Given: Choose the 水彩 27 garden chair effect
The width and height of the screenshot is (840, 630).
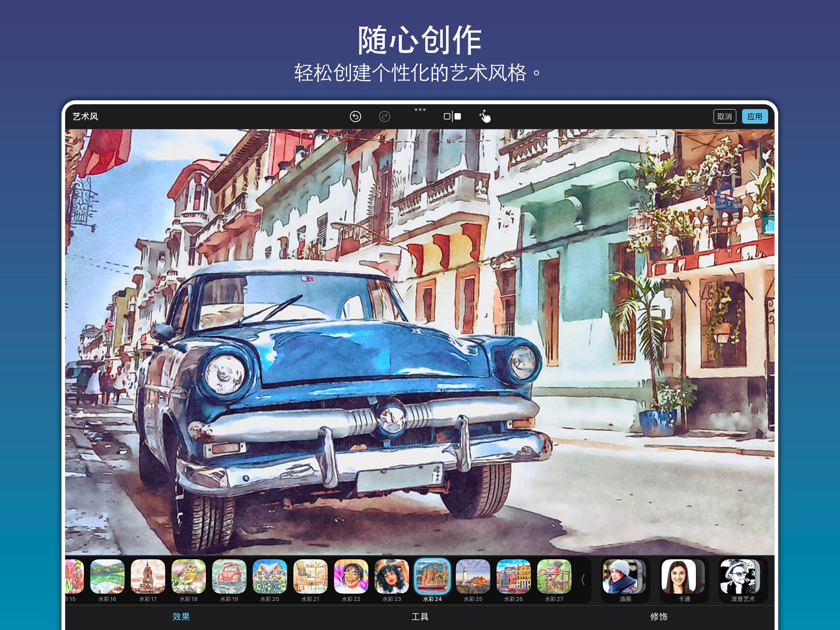Looking at the screenshot, I should coord(554,577).
